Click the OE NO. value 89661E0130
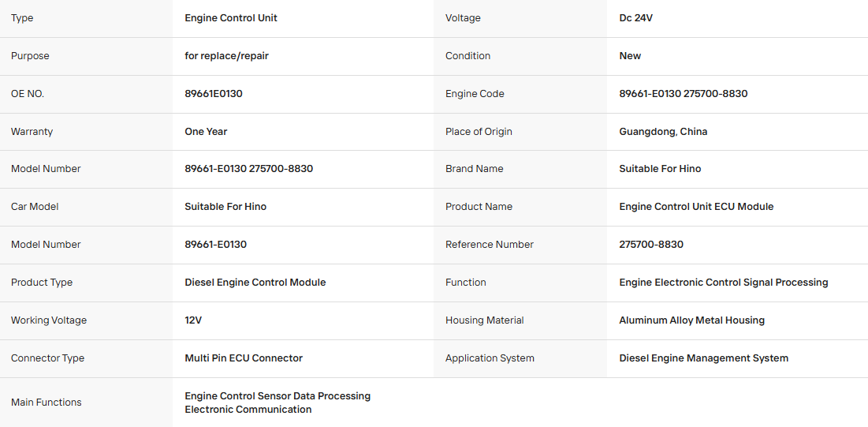 point(213,94)
